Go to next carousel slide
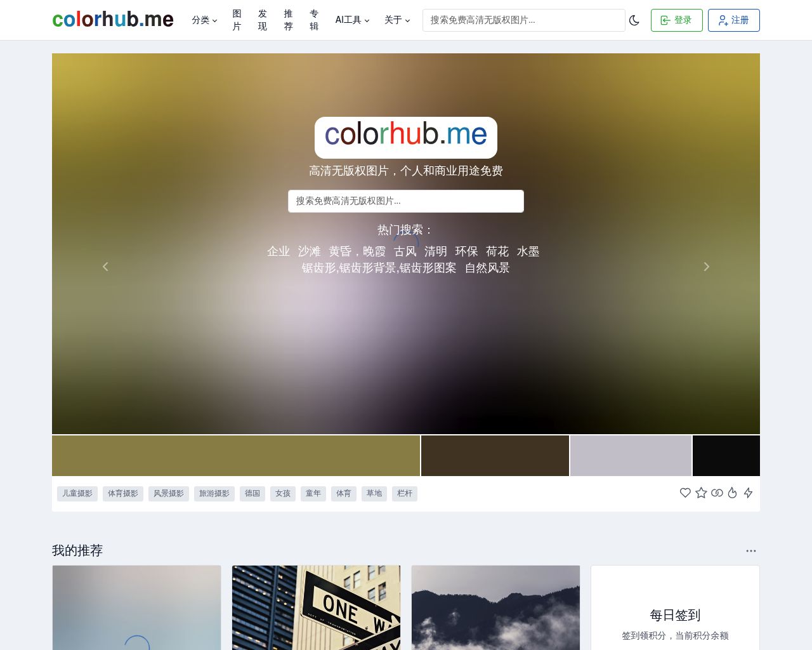This screenshot has width=812, height=650. 706,267
